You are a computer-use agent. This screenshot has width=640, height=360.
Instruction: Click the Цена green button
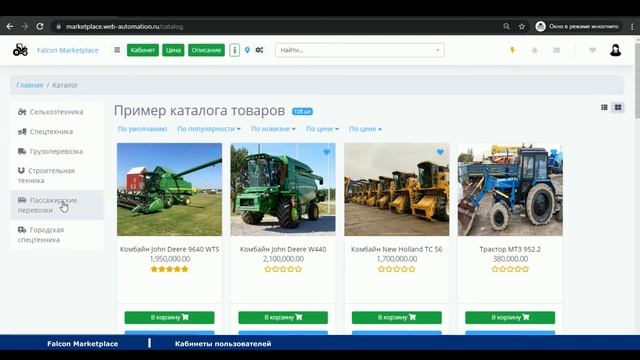pyautogui.click(x=173, y=50)
